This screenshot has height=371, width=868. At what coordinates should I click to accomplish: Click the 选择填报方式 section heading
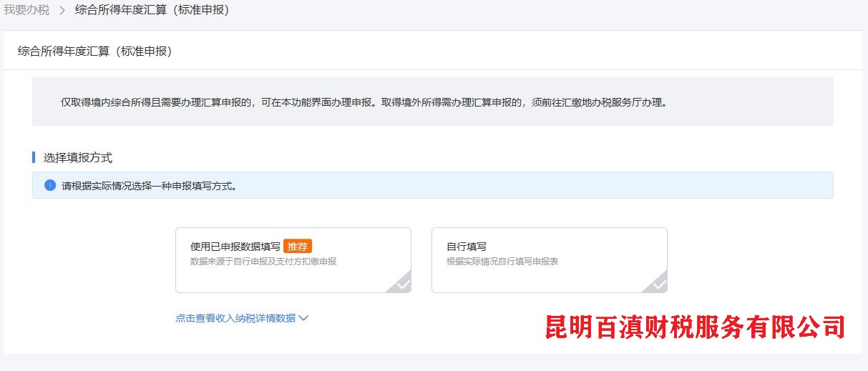[x=78, y=158]
